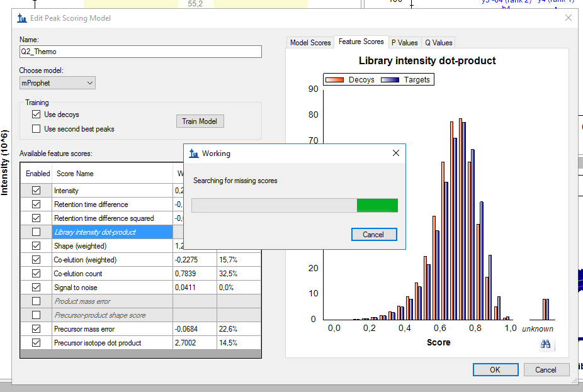583x392 pixels.
Task: Select the Co-elution count row name
Action: tap(78, 274)
